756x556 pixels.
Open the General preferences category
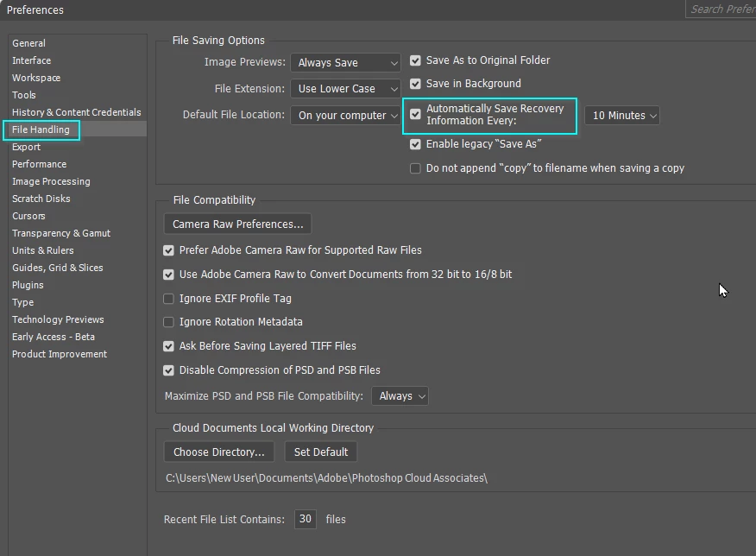point(29,43)
